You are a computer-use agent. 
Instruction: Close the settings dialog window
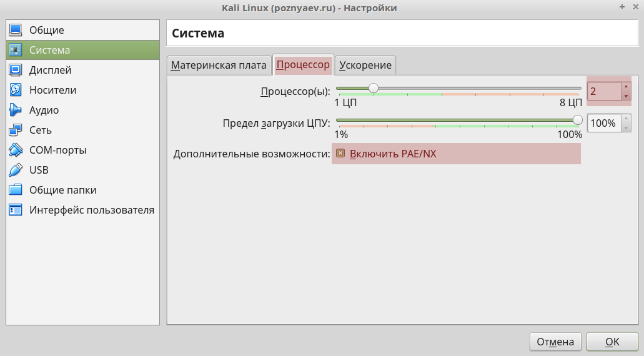pos(635,7)
